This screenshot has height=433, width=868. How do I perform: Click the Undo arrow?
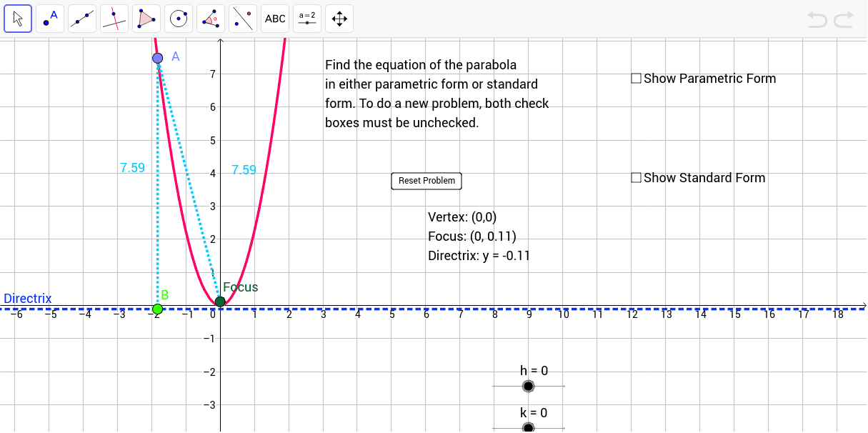[x=817, y=19]
